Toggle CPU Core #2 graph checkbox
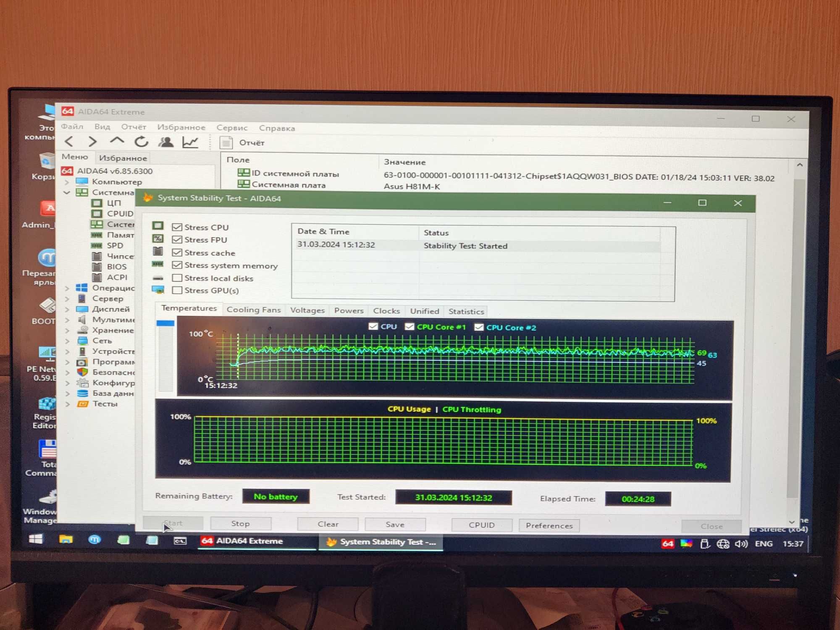Viewport: 840px width, 630px height. 479,327
